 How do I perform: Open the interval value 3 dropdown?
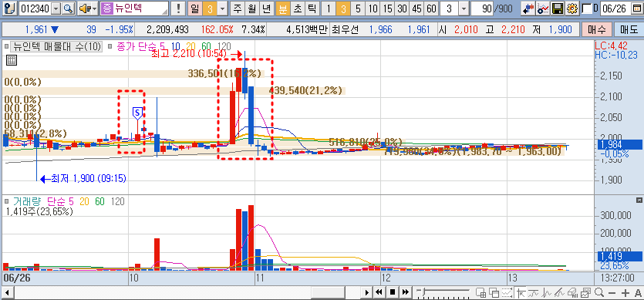(x=464, y=8)
